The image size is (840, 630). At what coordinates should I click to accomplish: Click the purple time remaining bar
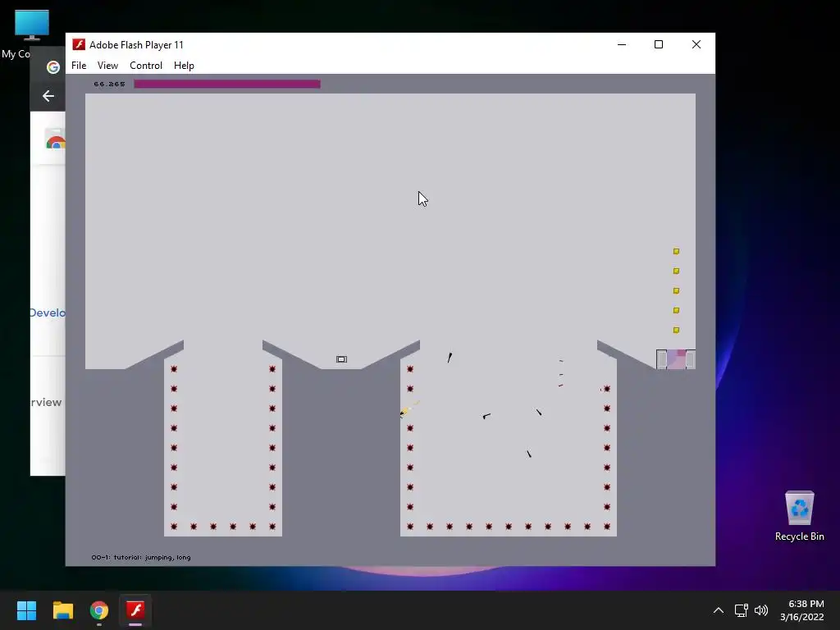pos(227,84)
